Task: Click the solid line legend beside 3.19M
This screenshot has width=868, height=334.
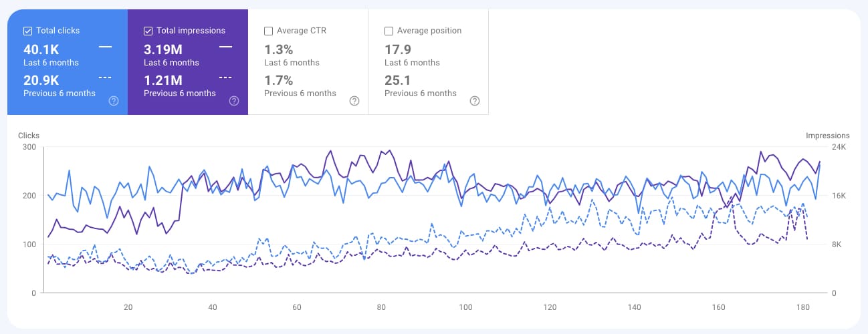Action: coord(225,47)
